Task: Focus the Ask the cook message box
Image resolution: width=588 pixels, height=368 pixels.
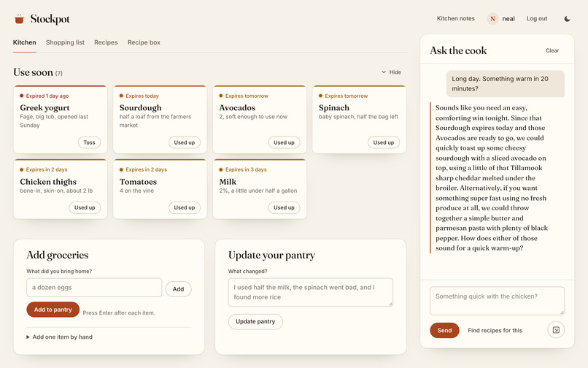Action: pos(497,301)
